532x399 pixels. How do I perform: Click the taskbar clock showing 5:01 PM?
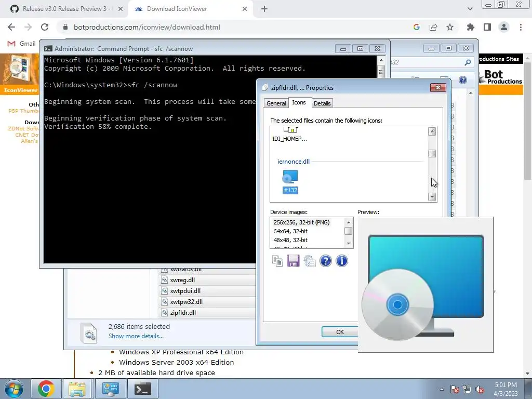tap(506, 389)
